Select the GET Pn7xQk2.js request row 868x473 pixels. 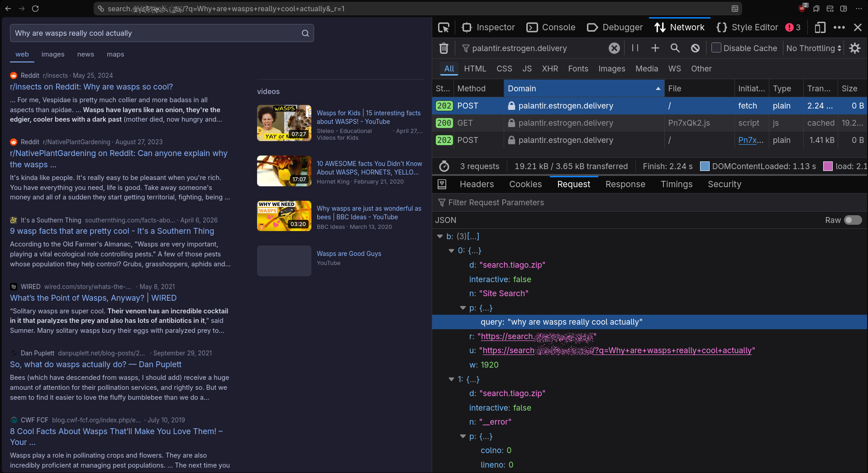coord(650,123)
